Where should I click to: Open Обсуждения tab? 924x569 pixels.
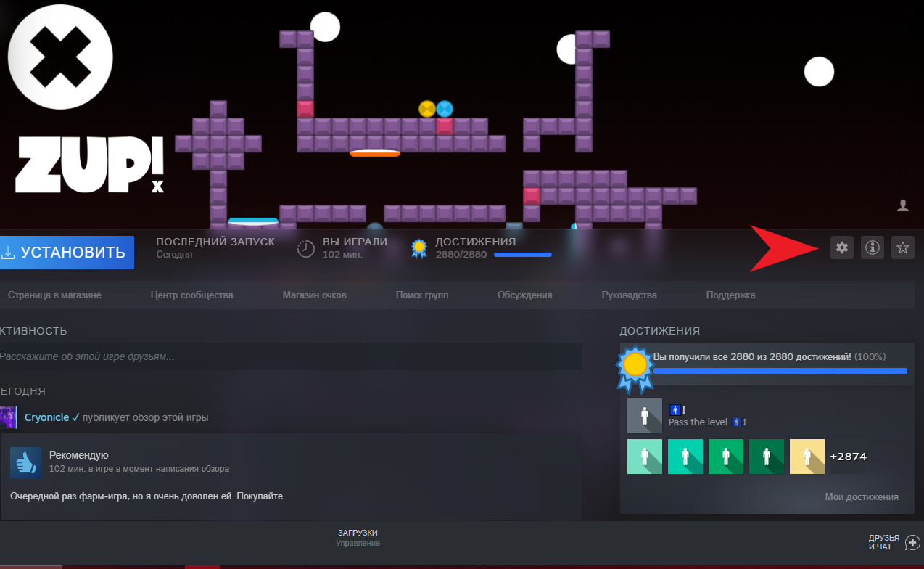[524, 295]
